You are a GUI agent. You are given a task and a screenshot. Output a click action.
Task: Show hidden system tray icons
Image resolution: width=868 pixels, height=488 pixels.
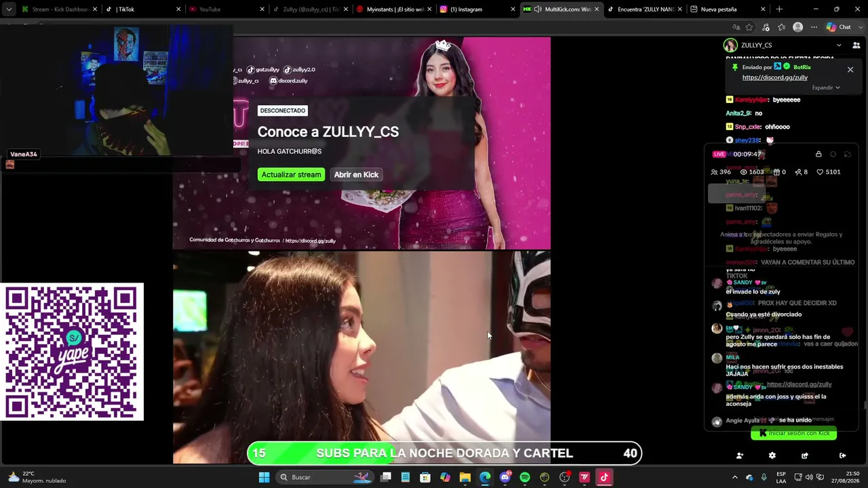tap(734, 477)
